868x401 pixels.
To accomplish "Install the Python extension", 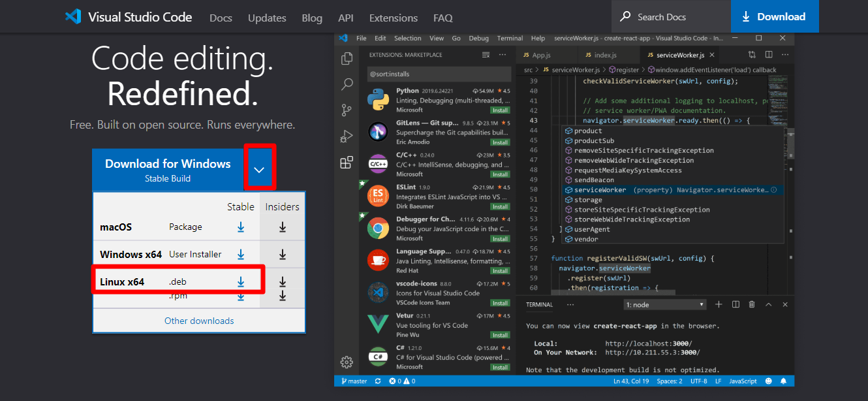I will 501,110.
